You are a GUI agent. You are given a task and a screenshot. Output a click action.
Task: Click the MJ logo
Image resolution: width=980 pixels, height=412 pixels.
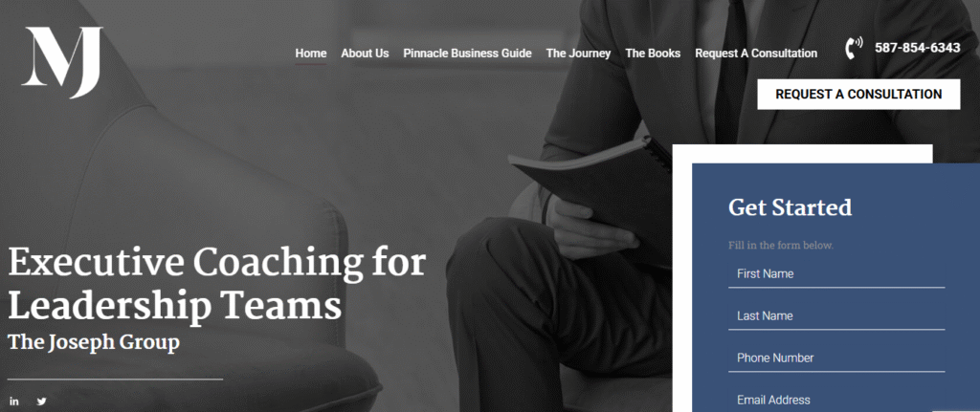(x=62, y=62)
